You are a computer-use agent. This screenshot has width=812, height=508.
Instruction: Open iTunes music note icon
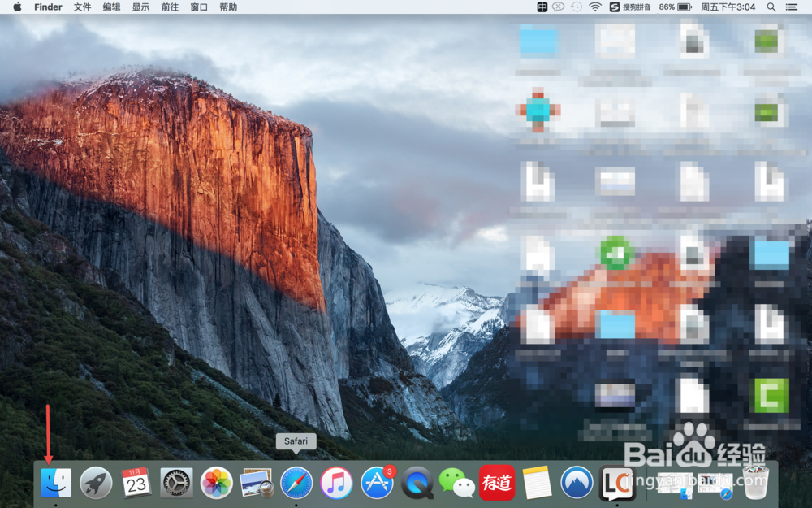337,483
